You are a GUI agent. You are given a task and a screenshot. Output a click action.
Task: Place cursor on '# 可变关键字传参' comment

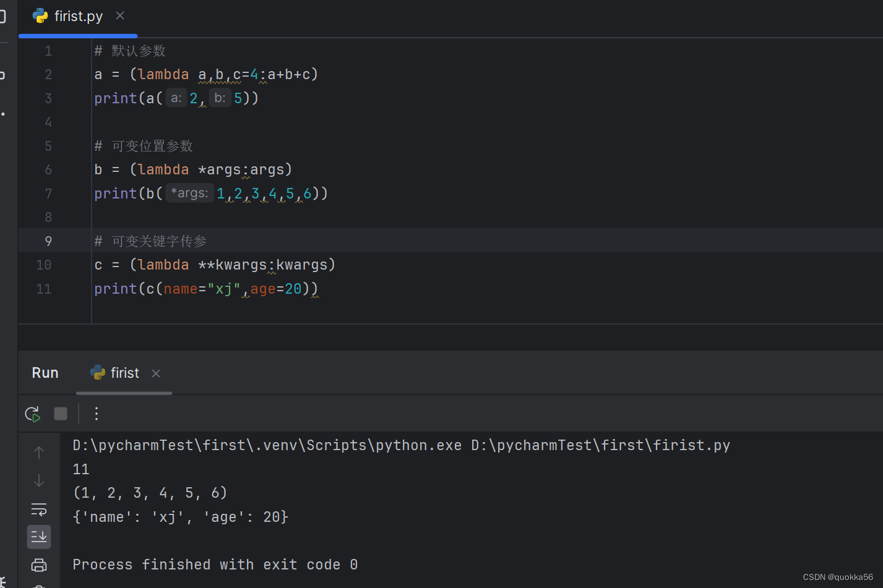(150, 241)
